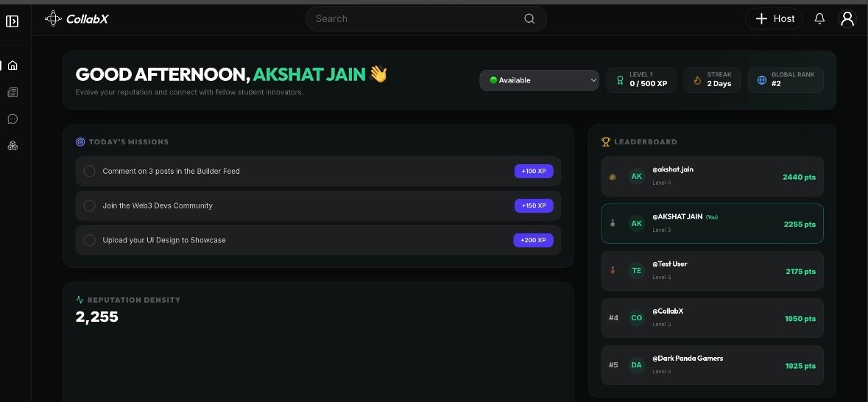Focus the Search input field
The width and height of the screenshot is (868, 402).
[426, 19]
